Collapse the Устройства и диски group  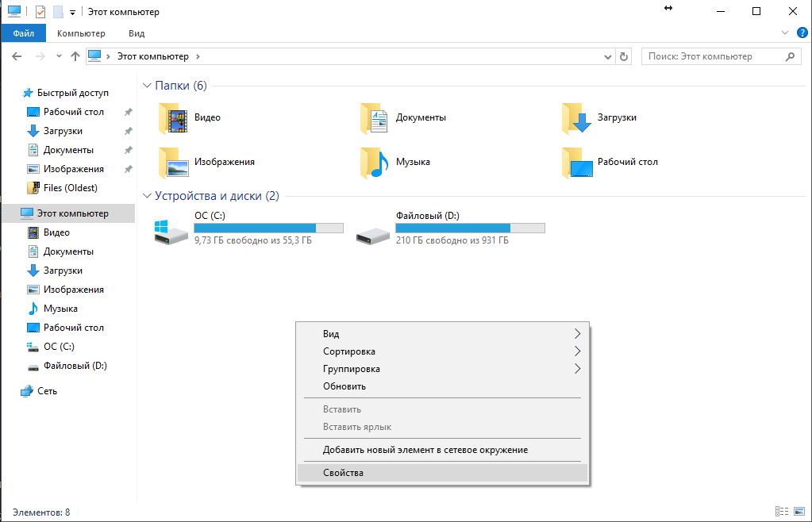[147, 196]
